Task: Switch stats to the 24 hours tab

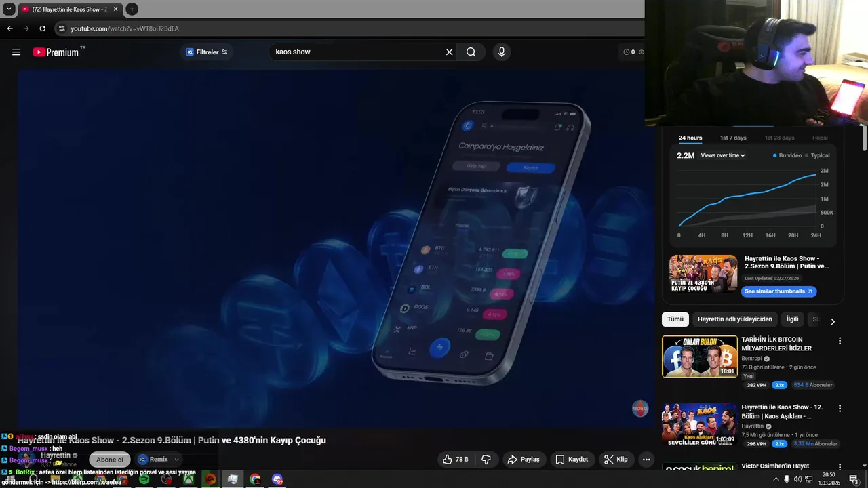Action: click(690, 138)
